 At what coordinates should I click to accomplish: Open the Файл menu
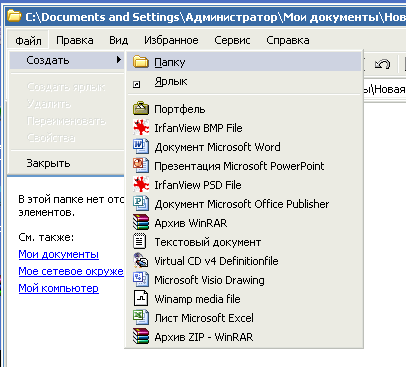pos(28,41)
